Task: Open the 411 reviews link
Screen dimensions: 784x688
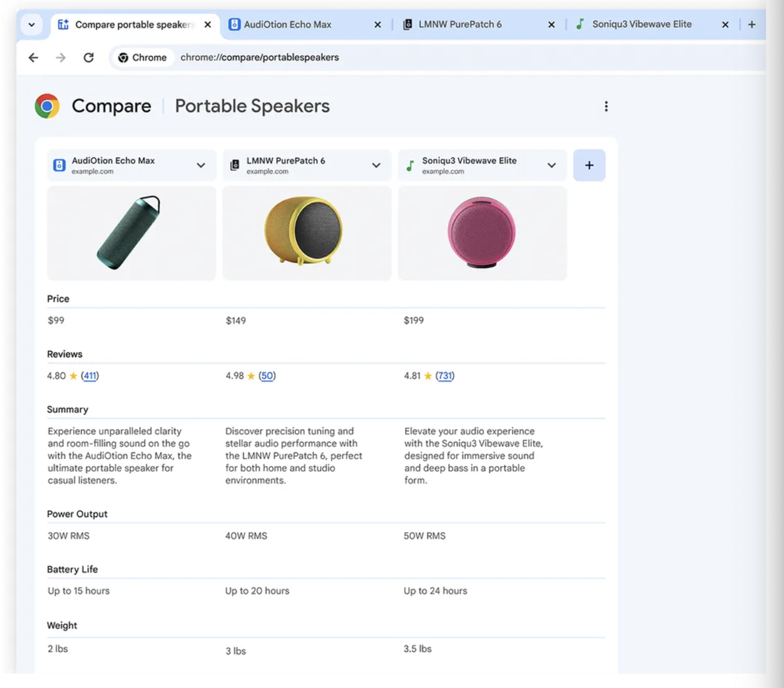Action: [90, 376]
